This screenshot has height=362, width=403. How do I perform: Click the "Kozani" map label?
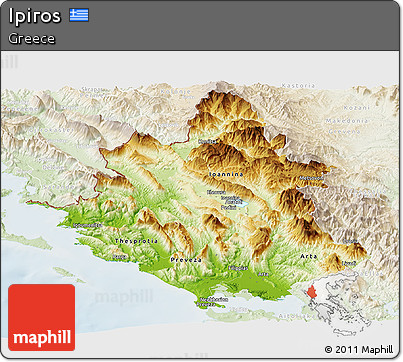[357, 108]
